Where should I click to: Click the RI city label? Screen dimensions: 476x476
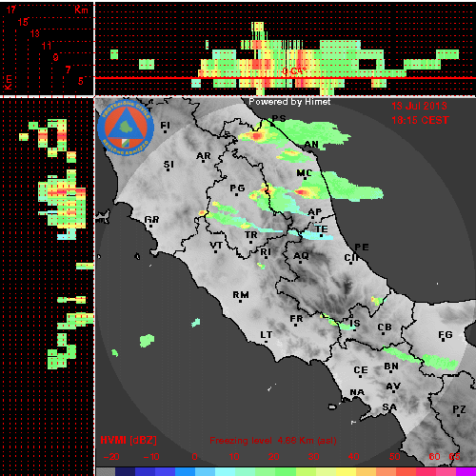(266, 252)
